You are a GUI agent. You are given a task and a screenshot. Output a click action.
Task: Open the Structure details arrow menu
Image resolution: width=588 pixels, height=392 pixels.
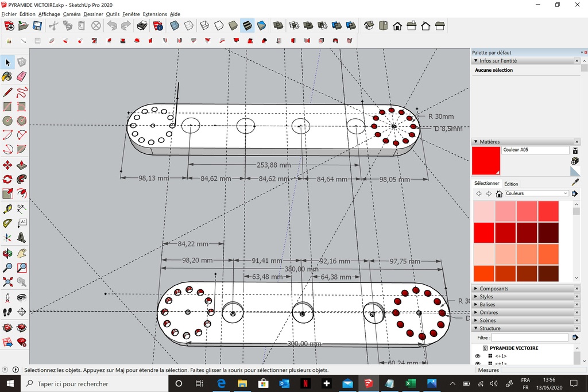click(x=575, y=337)
